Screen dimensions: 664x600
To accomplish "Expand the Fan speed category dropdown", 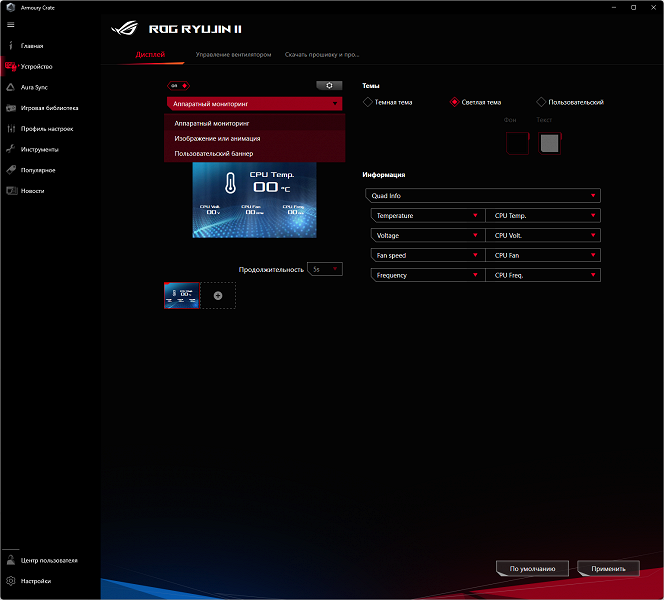I will [x=428, y=255].
